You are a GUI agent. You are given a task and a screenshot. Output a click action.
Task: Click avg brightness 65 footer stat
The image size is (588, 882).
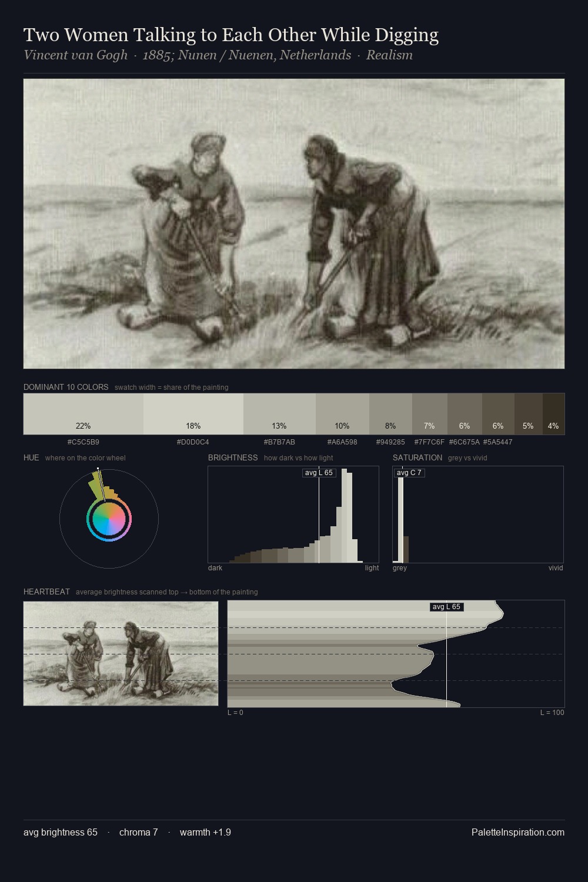pyautogui.click(x=61, y=832)
